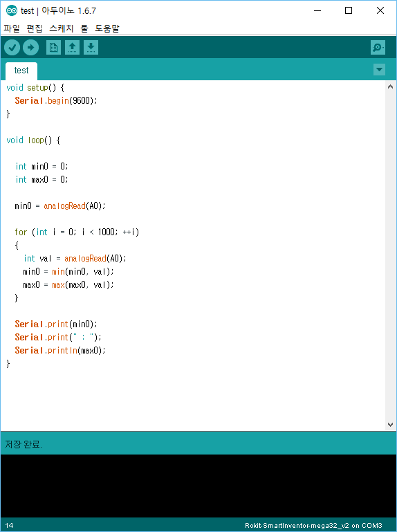Click the for loop header line
Viewport: 397px width, 532px height.
[x=77, y=232]
